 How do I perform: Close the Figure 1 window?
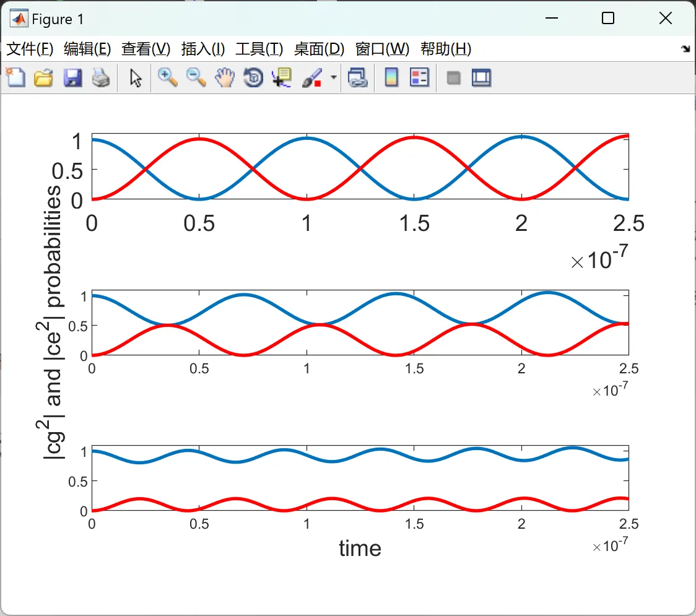click(x=666, y=18)
